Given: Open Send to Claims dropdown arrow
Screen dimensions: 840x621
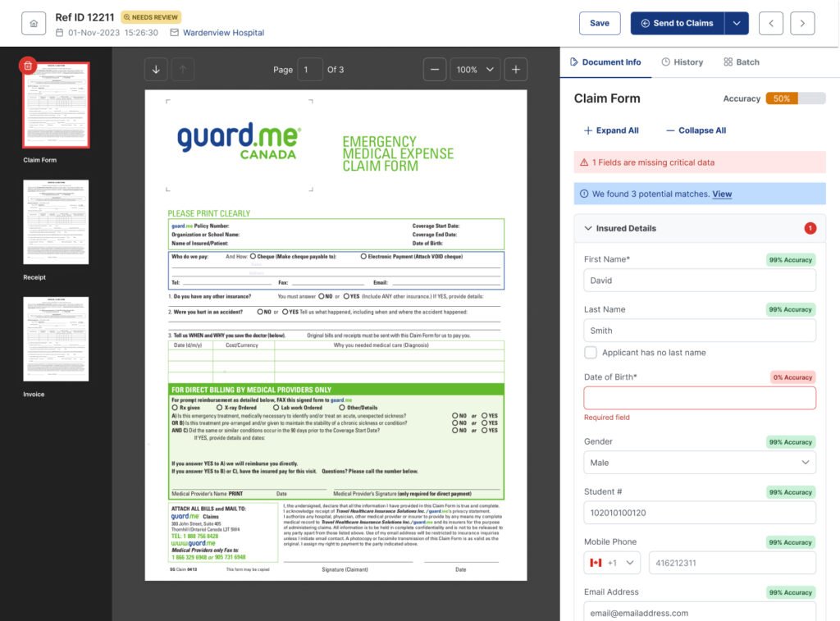Looking at the screenshot, I should 737,24.
